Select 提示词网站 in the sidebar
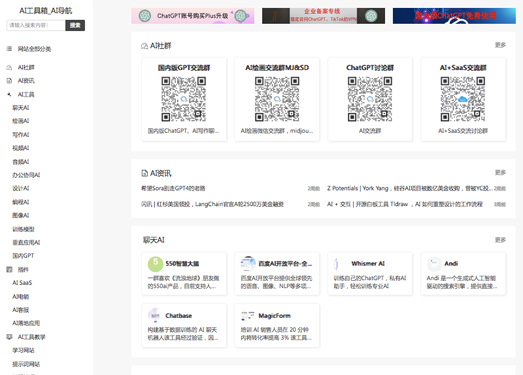523x375 pixels. coord(26,364)
